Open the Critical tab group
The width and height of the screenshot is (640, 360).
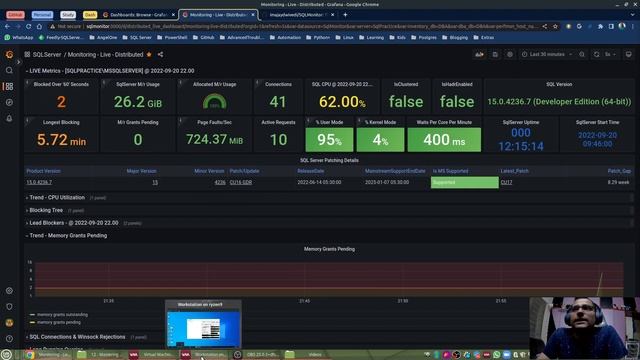[x=15, y=15]
